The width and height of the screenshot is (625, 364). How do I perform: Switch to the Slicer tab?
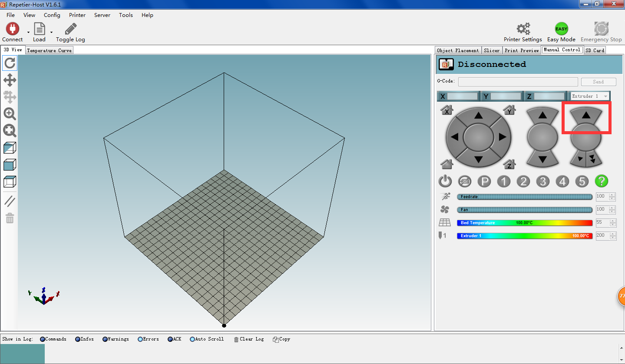[492, 50]
